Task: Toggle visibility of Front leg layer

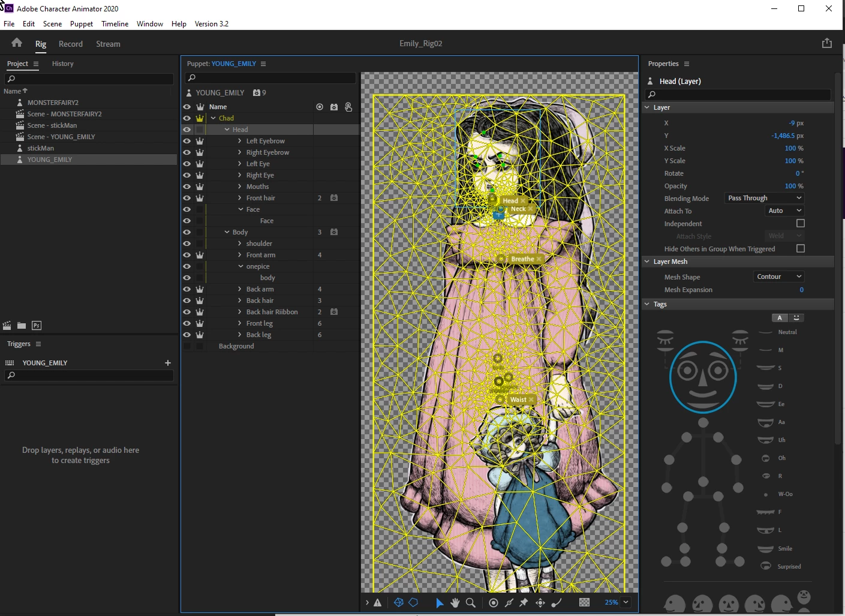Action: pyautogui.click(x=187, y=323)
